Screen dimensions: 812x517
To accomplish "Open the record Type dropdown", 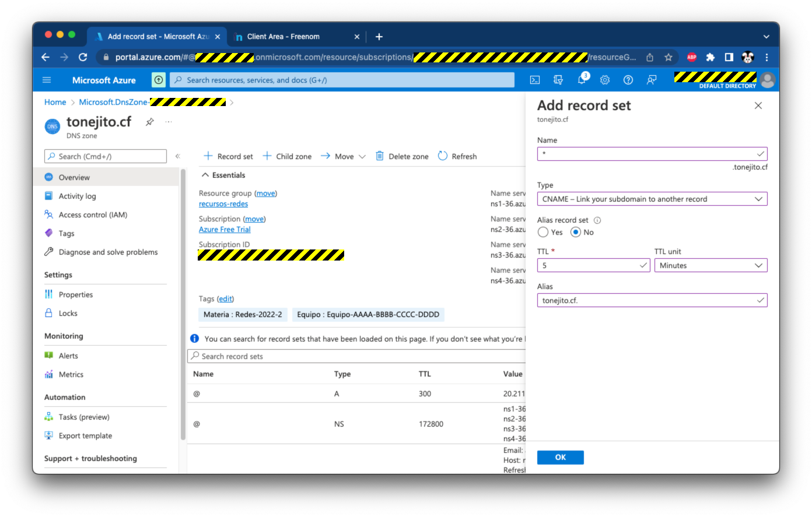I will click(652, 199).
